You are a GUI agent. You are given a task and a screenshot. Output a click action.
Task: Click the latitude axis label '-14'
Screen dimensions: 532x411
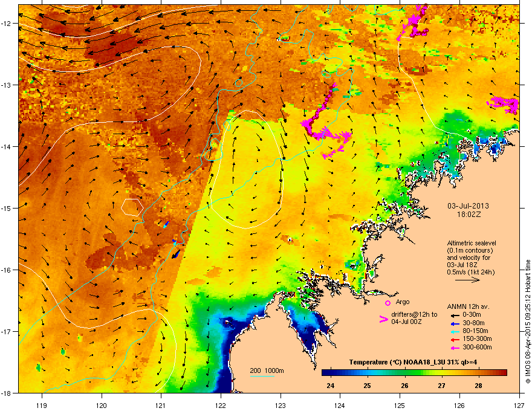[6, 147]
